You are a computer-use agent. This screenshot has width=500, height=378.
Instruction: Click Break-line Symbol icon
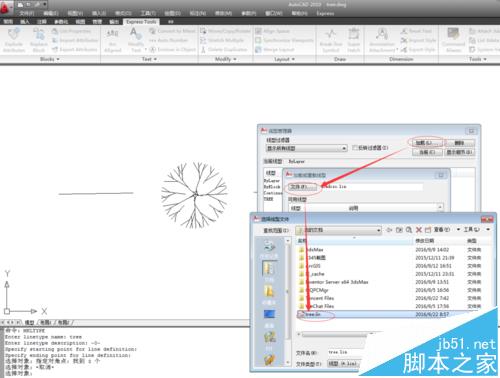point(331,40)
